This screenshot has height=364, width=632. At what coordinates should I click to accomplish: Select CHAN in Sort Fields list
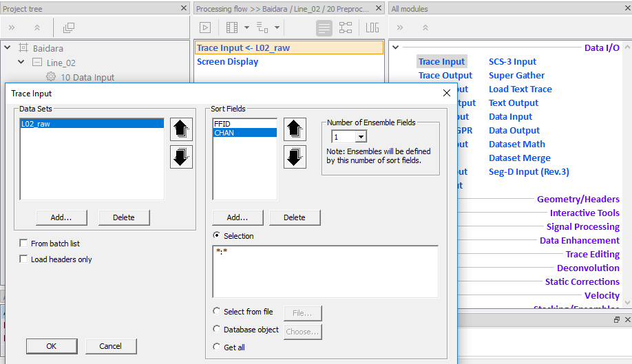pyautogui.click(x=245, y=133)
